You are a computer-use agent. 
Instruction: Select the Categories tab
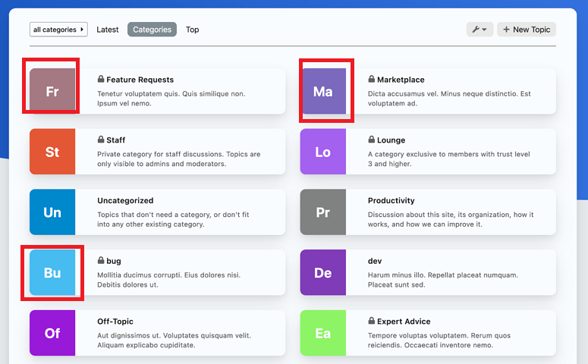coord(152,30)
